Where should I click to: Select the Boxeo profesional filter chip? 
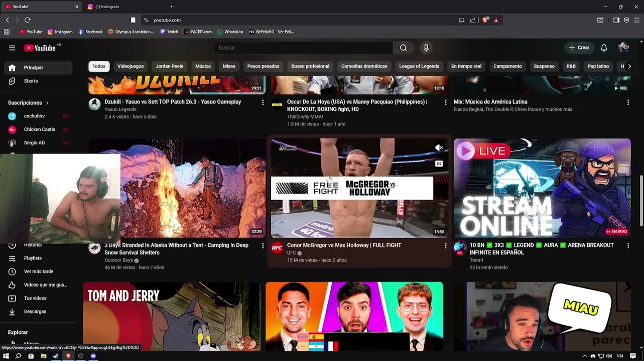[310, 66]
